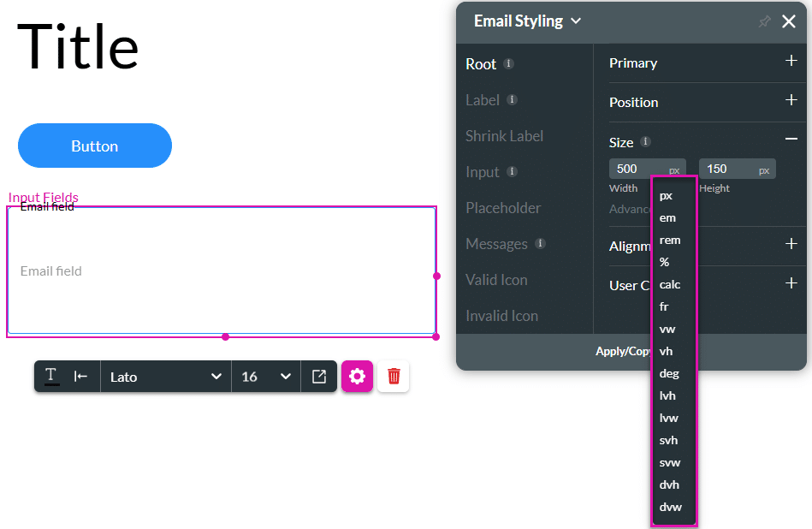
Task: Choose the rem unit option
Action: (670, 241)
